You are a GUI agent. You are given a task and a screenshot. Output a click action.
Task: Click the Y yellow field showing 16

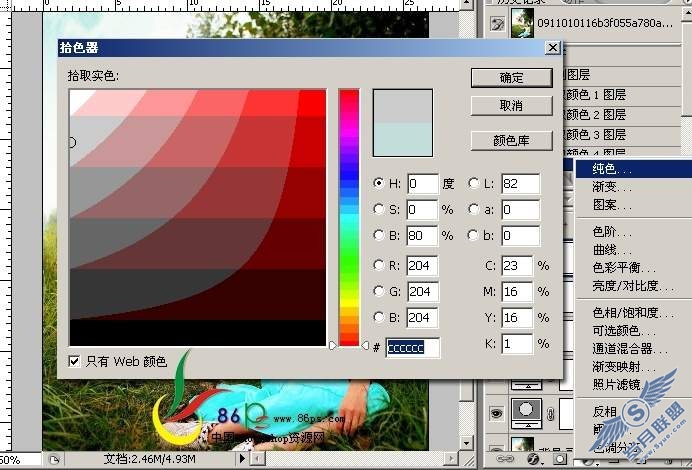pyautogui.click(x=517, y=317)
